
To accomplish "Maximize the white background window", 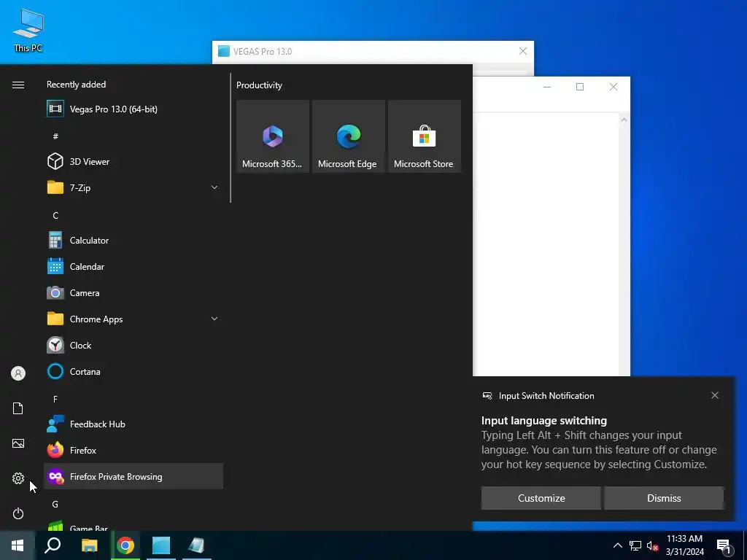I will (580, 87).
